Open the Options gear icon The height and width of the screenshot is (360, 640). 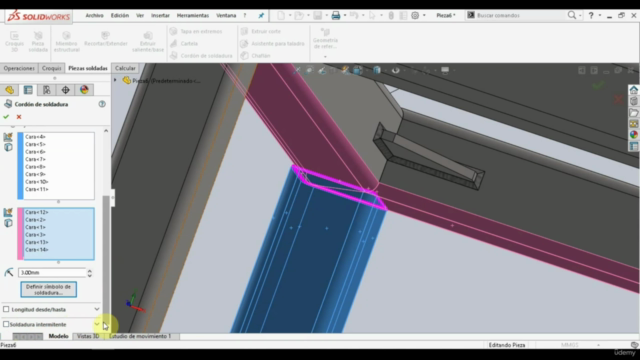[x=415, y=16]
